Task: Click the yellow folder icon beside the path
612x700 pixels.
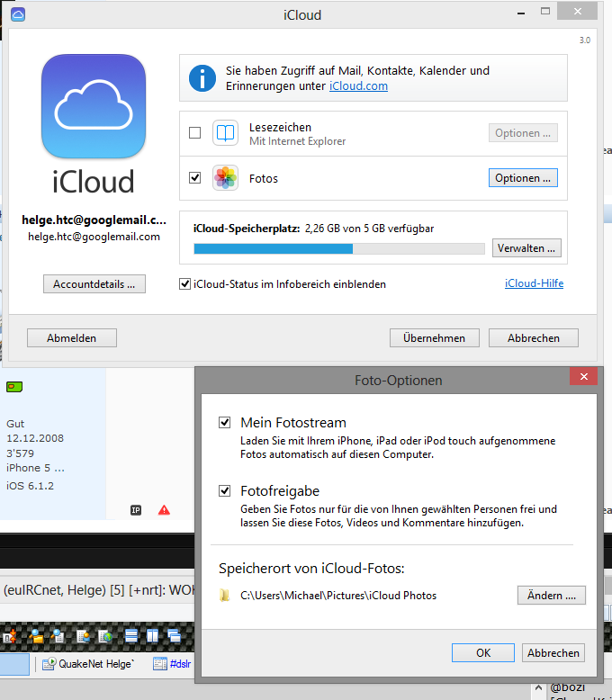Action: coord(225,595)
